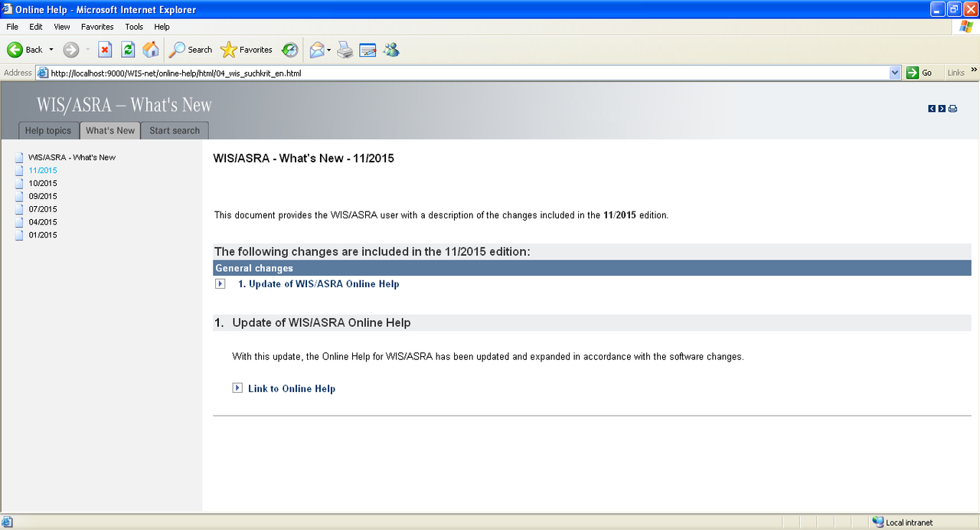The image size is (980, 530).
Task: Click arrow icon before 'Update of WIS/ASRA Online Help'
Action: point(220,283)
